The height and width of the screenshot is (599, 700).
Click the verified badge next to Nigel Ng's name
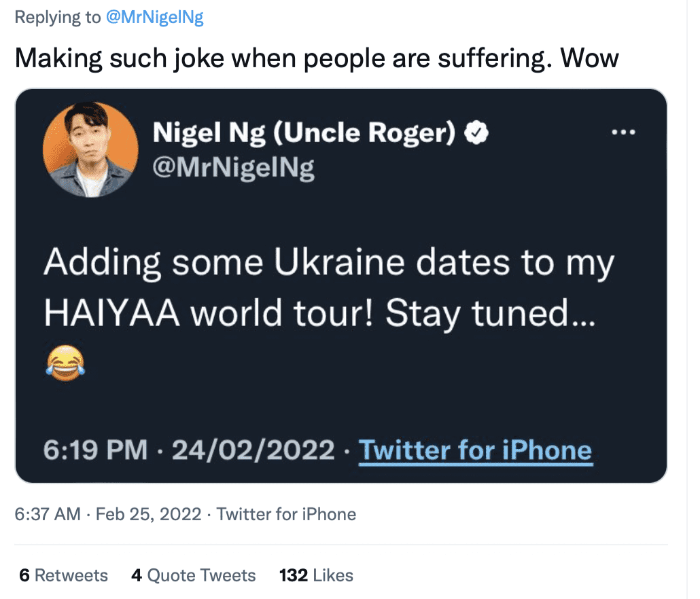click(x=476, y=133)
